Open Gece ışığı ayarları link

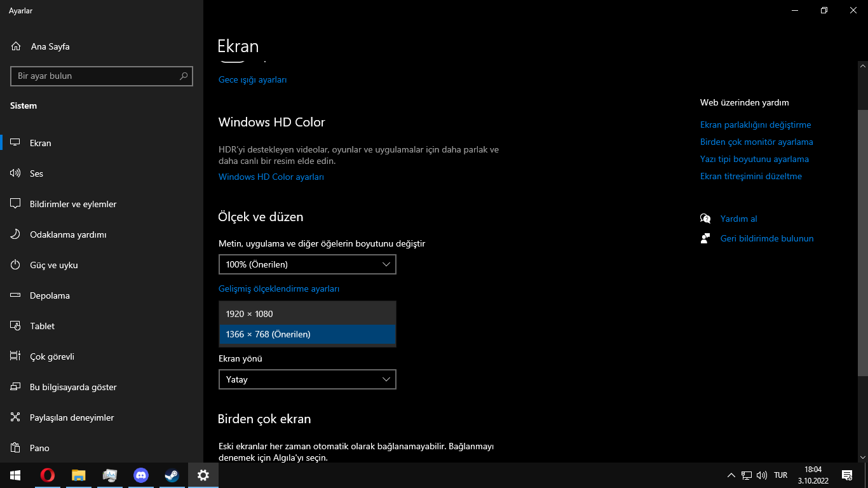click(253, 80)
